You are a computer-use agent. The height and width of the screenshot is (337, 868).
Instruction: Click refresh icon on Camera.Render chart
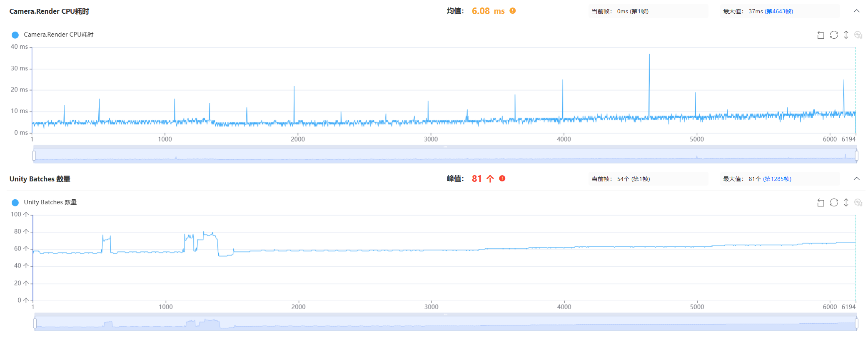[834, 35]
